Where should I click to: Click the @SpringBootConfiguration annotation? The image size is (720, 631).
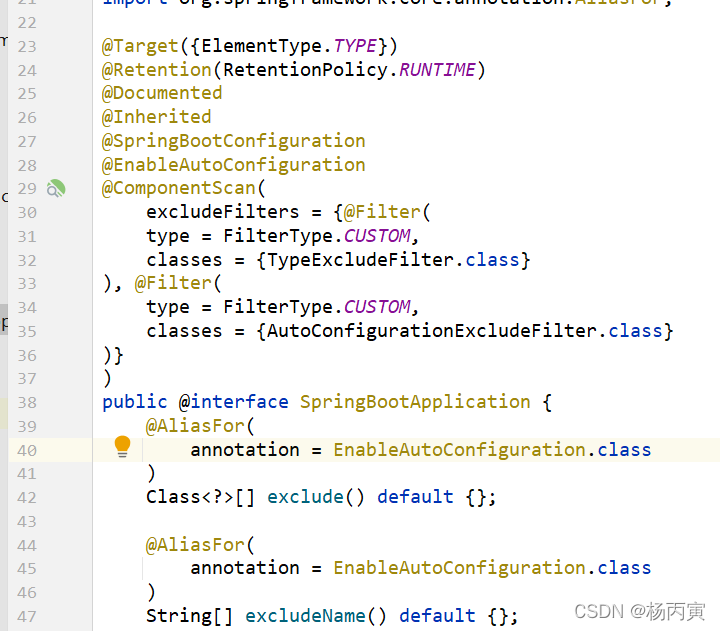(x=234, y=141)
